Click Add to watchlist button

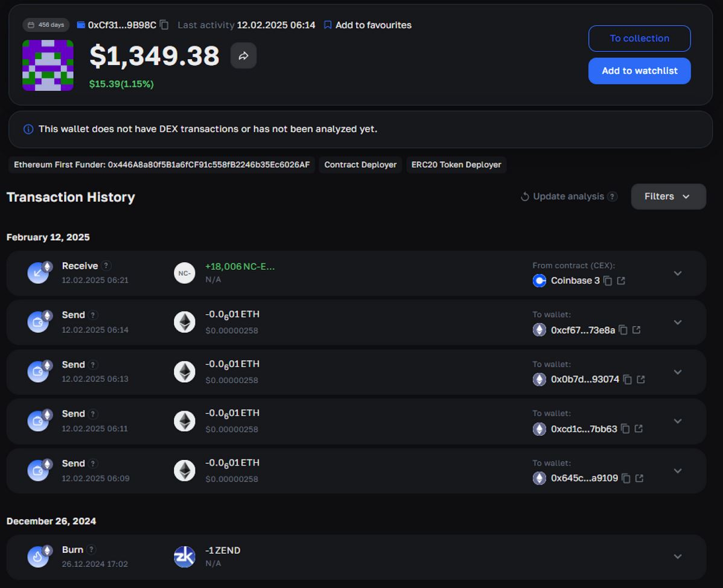point(639,71)
